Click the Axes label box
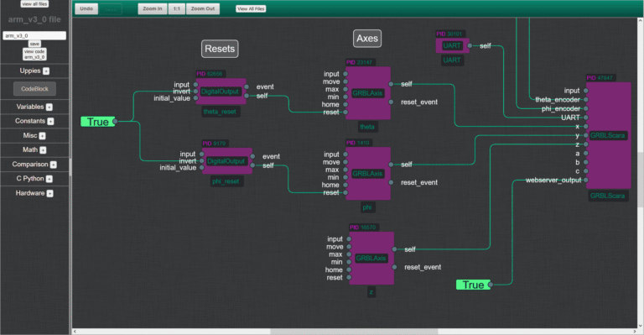644x335 pixels. tap(367, 39)
